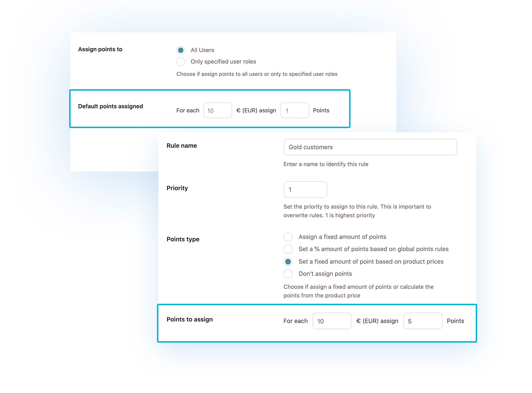The image size is (532, 393).
Task: Click the Choose if assign points to all users hint
Action: point(257,74)
